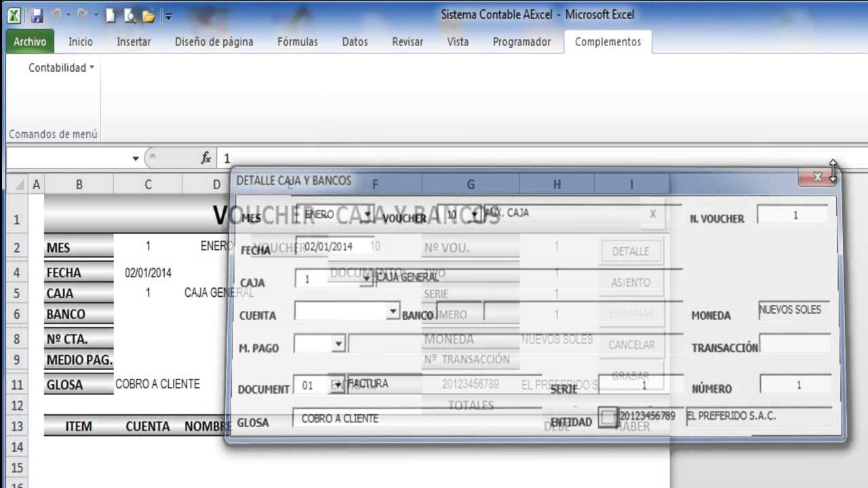
Task: Select the Complementos tab
Action: [x=608, y=42]
